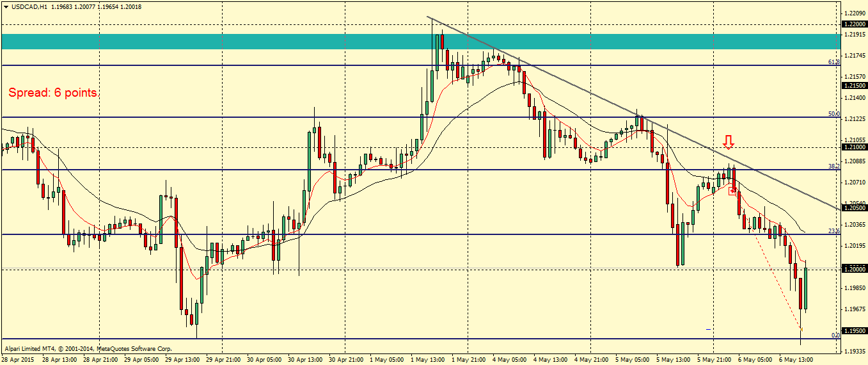
Task: Click the boxed 1.21000 price label
Action: coord(854,147)
